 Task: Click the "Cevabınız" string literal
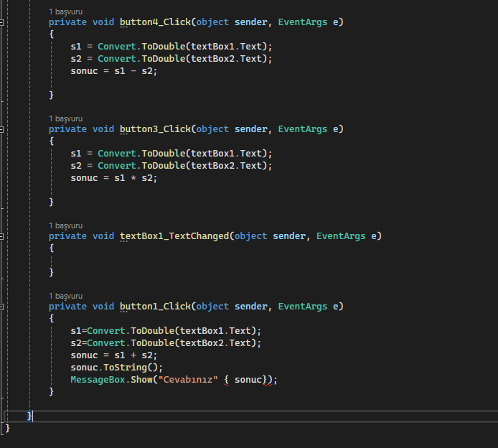pos(188,380)
